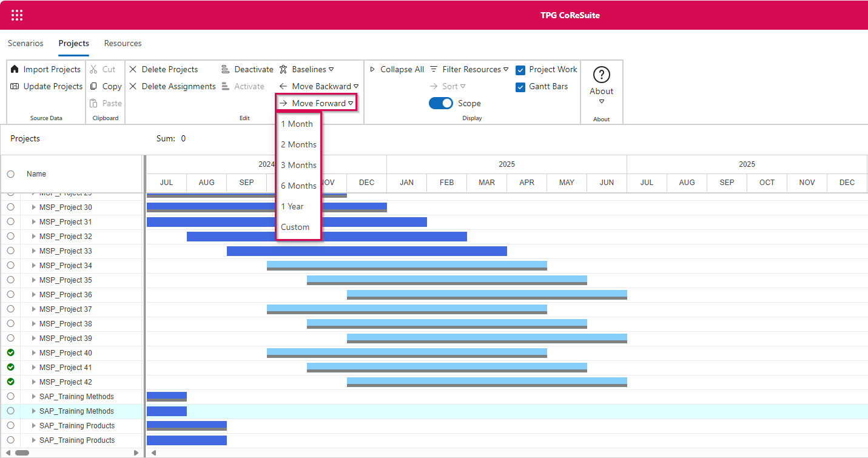Image resolution: width=868 pixels, height=458 pixels.
Task: Click the Import Projects home icon
Action: tap(15, 69)
